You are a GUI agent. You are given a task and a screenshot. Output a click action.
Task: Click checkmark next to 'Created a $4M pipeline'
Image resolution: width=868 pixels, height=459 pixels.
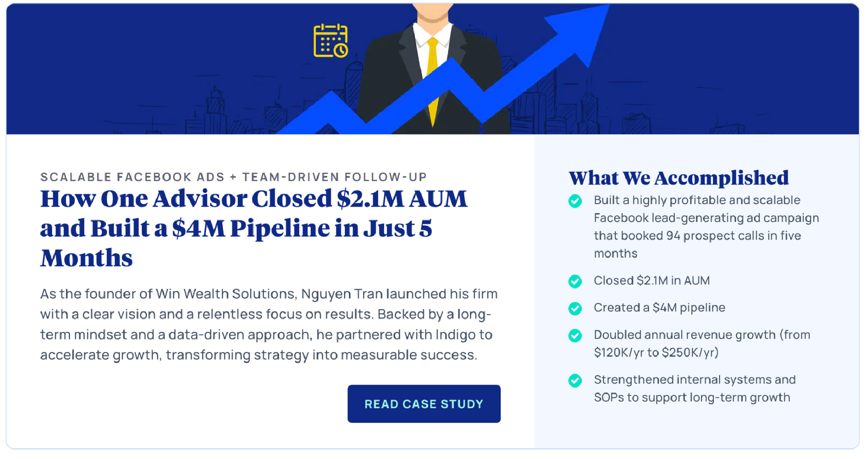click(x=575, y=308)
